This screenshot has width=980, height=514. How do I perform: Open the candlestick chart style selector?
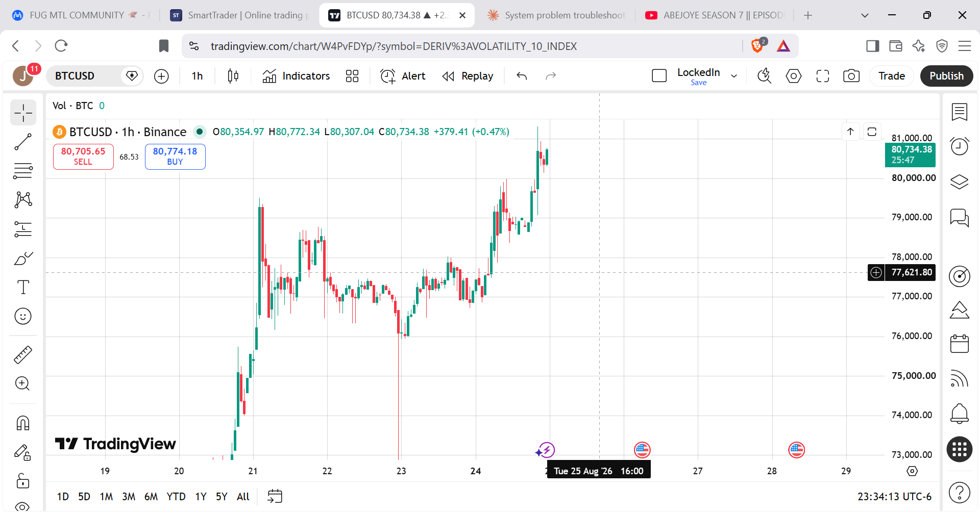pos(233,76)
